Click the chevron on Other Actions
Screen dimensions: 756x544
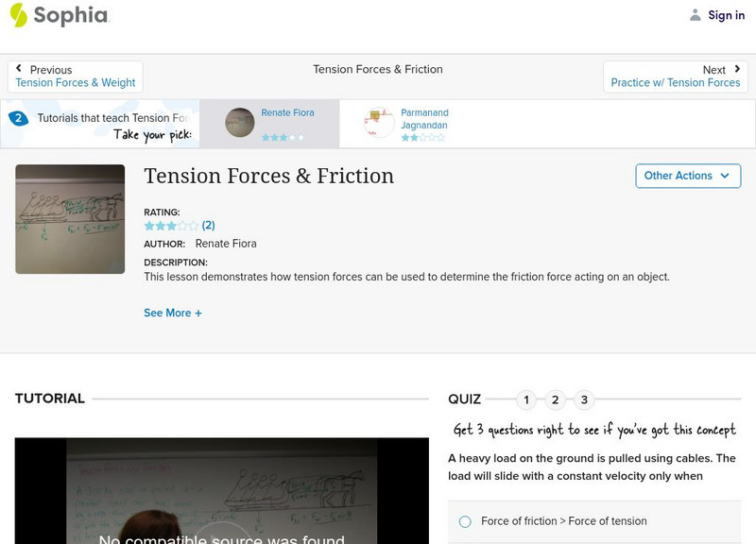pos(725,176)
